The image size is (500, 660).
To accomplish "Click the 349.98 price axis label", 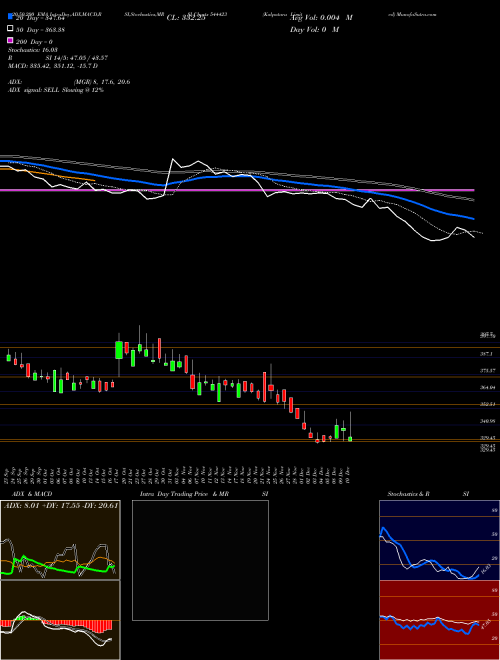I will point(488,421).
